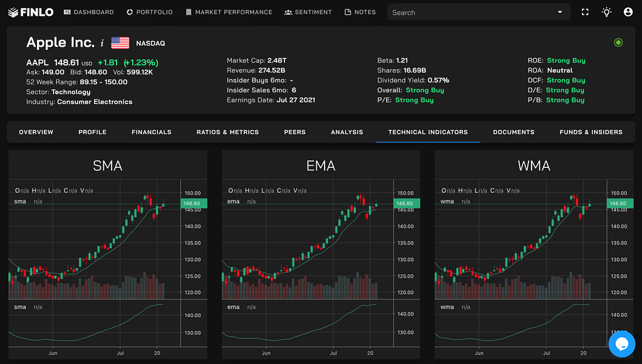Click the ema legend label in upper EMA pane
Screen dimensions: 642x364
click(x=234, y=201)
